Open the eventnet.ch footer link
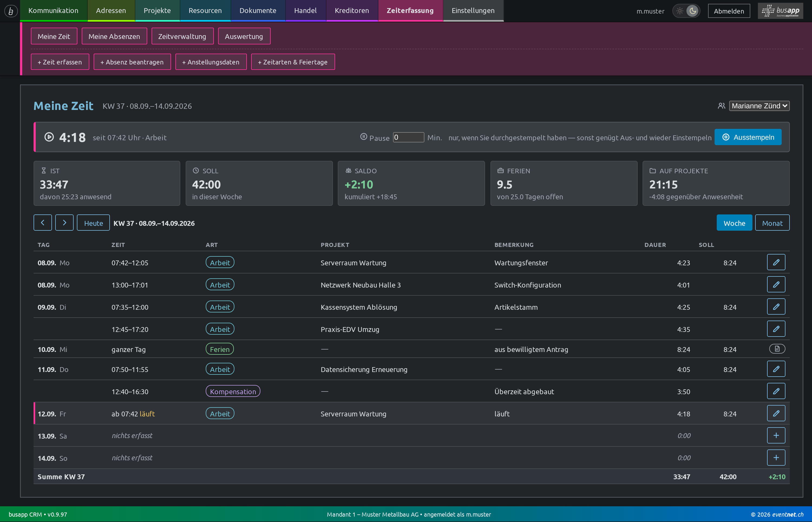 (x=788, y=514)
